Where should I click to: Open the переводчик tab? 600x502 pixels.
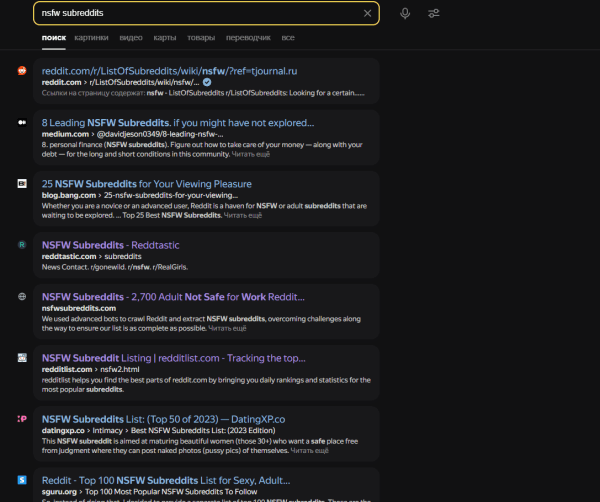click(246, 37)
